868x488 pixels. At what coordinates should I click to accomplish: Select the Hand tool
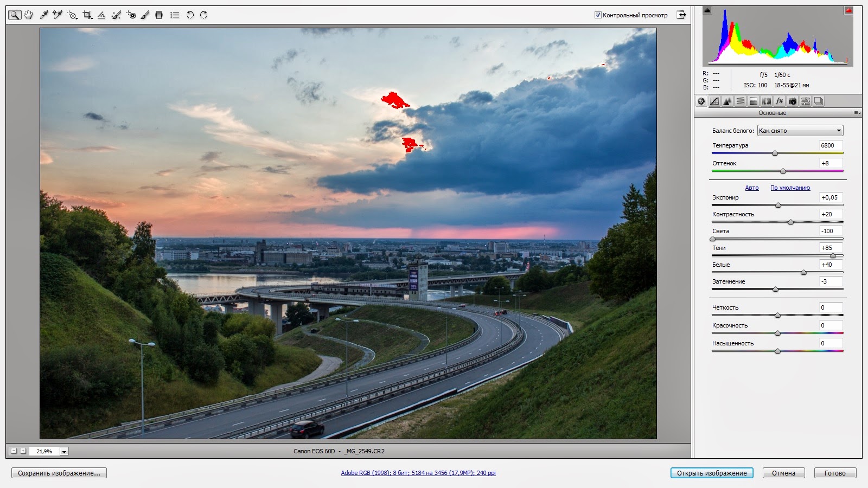[x=29, y=15]
